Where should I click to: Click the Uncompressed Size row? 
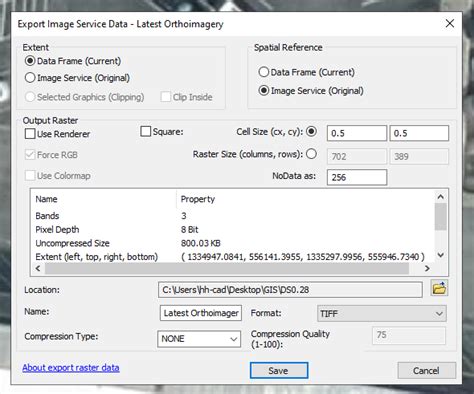[x=232, y=243]
